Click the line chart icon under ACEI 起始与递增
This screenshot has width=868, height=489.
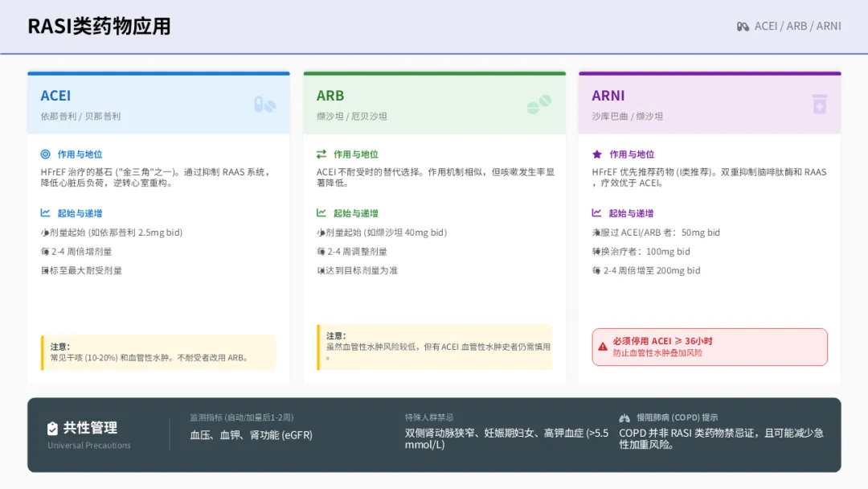pos(45,212)
